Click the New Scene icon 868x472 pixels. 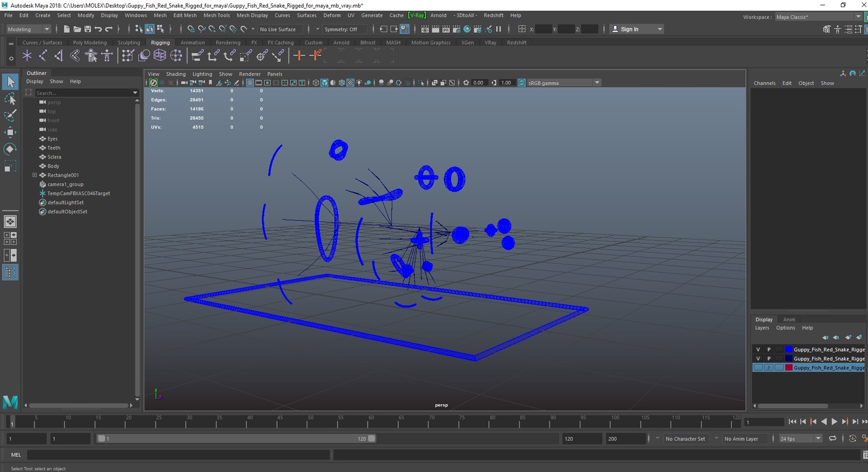pos(66,29)
